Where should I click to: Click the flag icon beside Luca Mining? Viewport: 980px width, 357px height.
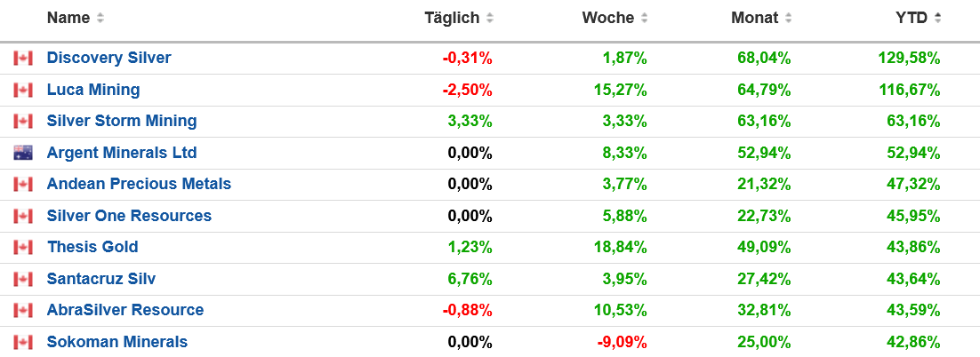pyautogui.click(x=23, y=90)
